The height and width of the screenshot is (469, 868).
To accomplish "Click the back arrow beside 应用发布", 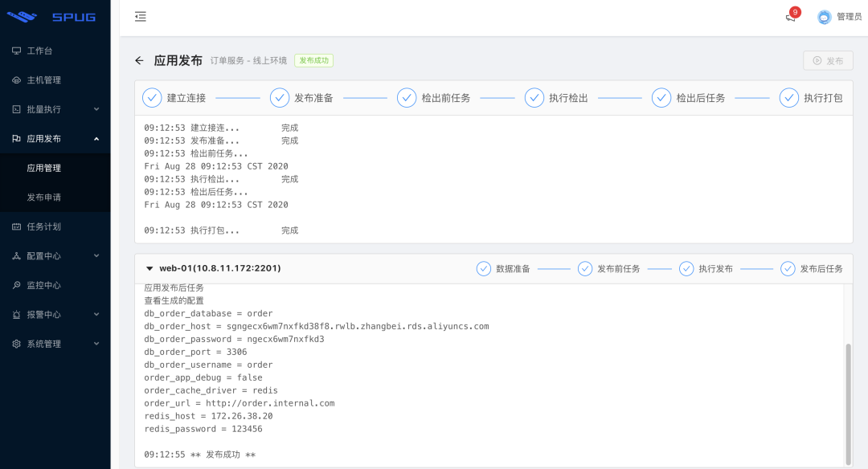I will point(139,59).
